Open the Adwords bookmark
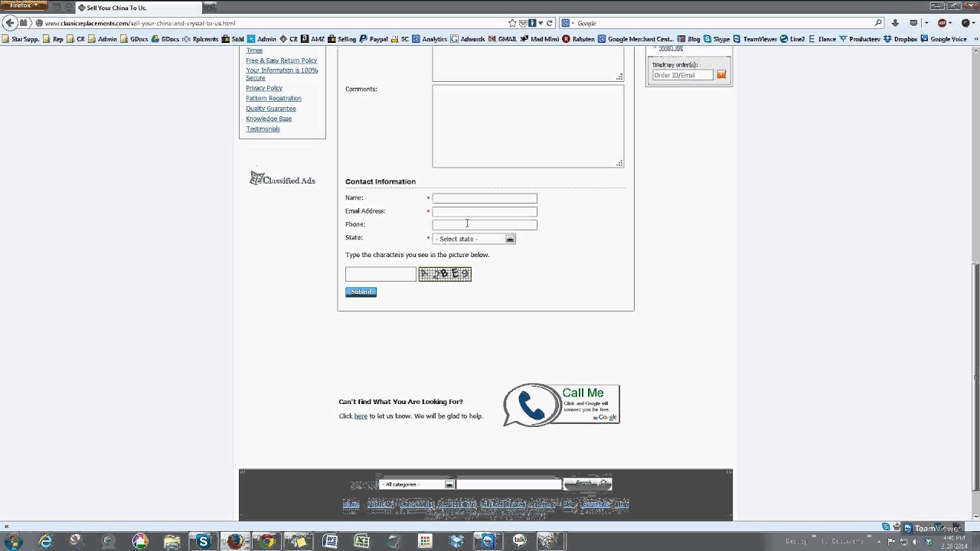This screenshot has height=551, width=980. click(468, 39)
